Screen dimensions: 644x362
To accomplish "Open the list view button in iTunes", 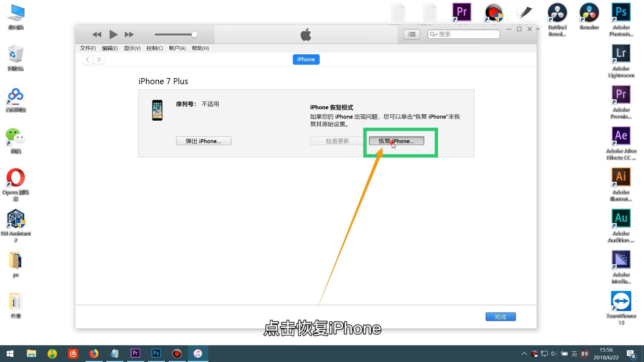I will pyautogui.click(x=412, y=34).
